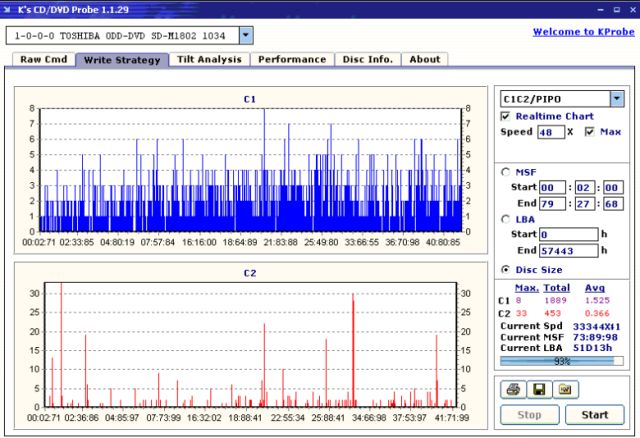The height and width of the screenshot is (438, 640).
Task: Click the floppy disk save icon
Action: pos(539,389)
